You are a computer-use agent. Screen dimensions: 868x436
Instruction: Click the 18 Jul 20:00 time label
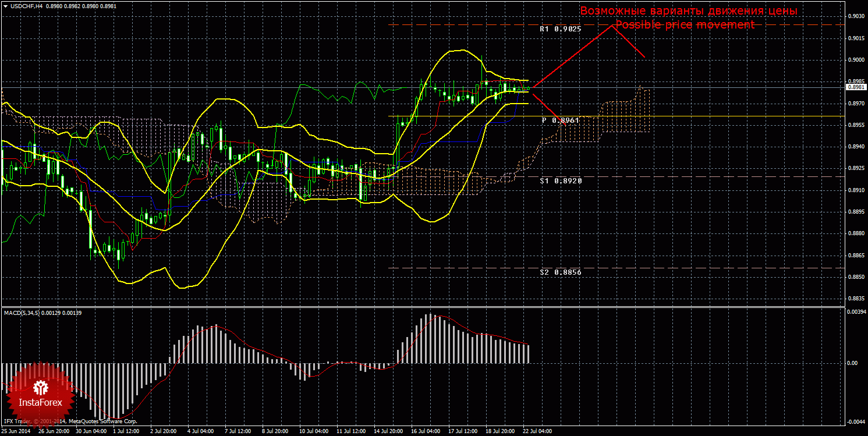click(x=501, y=432)
